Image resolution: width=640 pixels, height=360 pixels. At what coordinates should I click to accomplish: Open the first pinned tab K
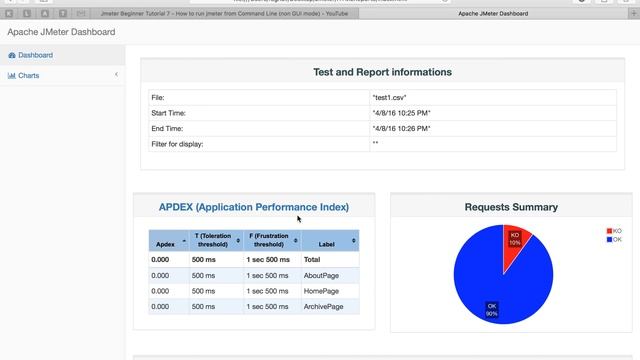(x=9, y=13)
